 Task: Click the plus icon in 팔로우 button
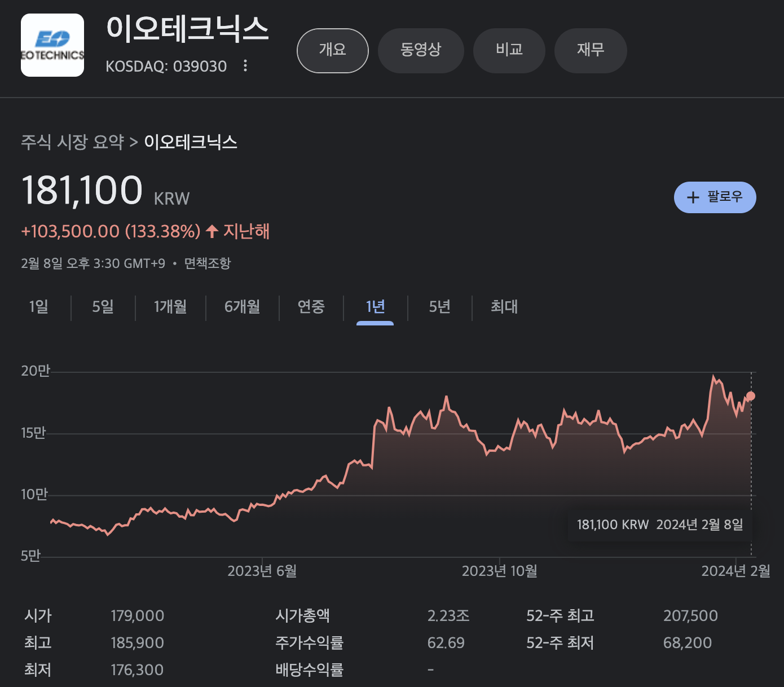pos(693,197)
